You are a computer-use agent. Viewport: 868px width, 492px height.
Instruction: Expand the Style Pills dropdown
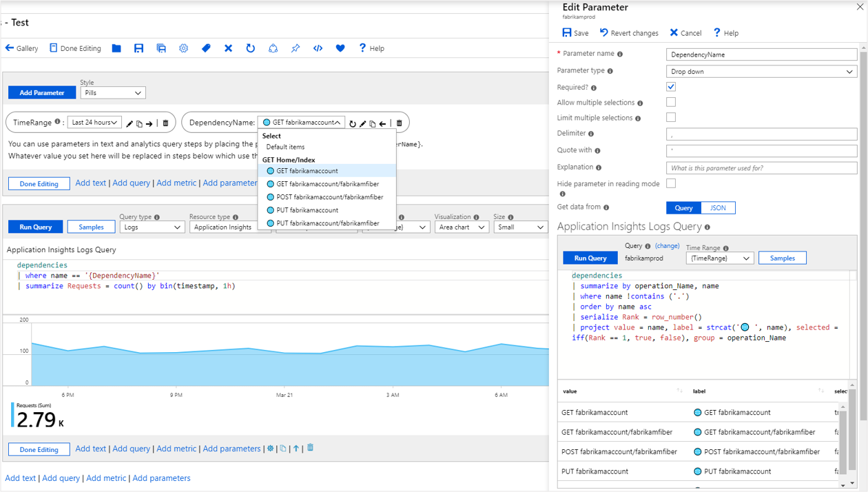(113, 93)
